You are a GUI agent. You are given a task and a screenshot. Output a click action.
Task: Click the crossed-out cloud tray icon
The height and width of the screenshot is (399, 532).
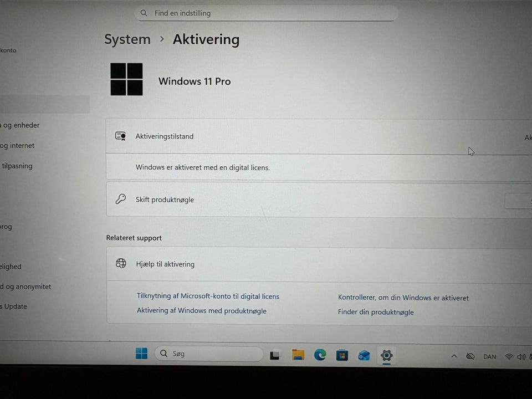(470, 356)
